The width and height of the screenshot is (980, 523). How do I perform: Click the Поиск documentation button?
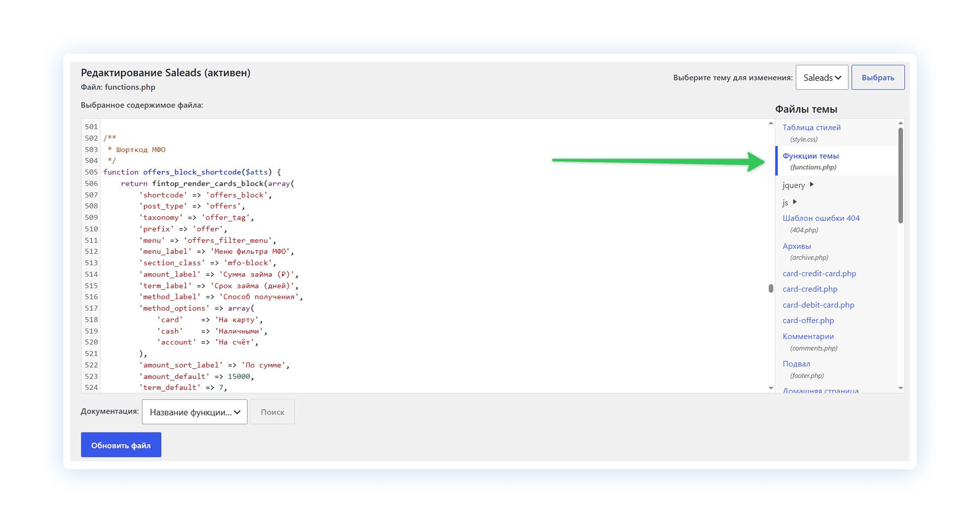point(272,412)
